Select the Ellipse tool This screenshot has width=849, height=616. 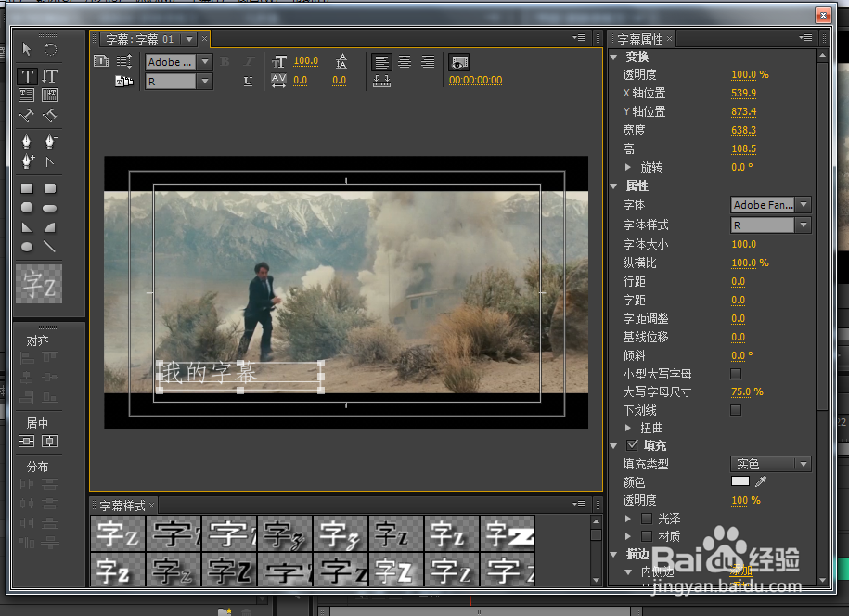(x=27, y=247)
